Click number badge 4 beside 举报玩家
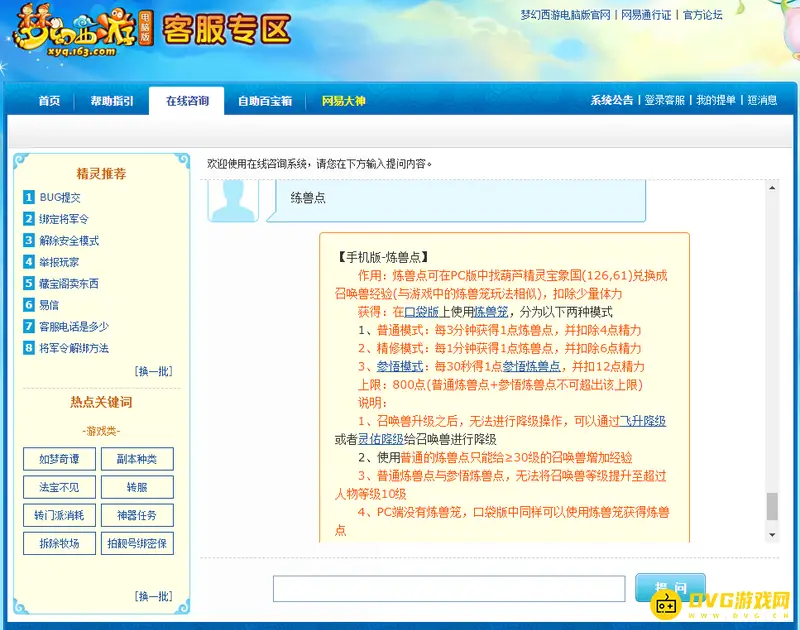Viewport: 800px width, 630px height. click(x=29, y=262)
